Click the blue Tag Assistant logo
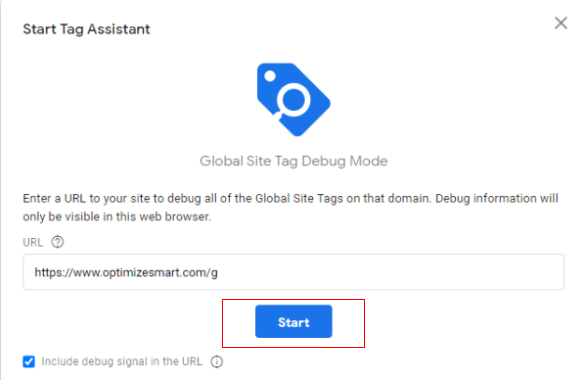Viewport: 583px width, 380px height. click(293, 100)
